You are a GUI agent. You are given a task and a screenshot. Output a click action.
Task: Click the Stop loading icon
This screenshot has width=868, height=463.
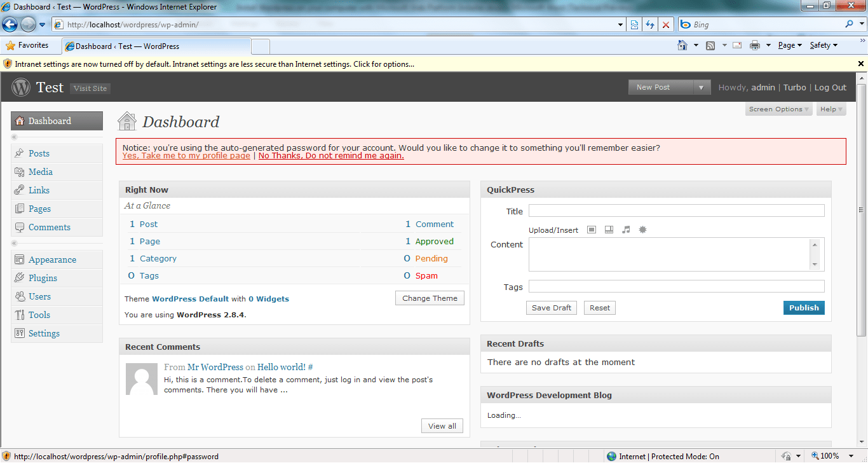(x=665, y=25)
